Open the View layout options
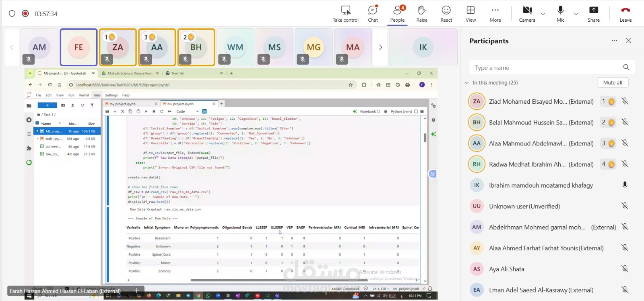The height and width of the screenshot is (301, 644). 471,14
